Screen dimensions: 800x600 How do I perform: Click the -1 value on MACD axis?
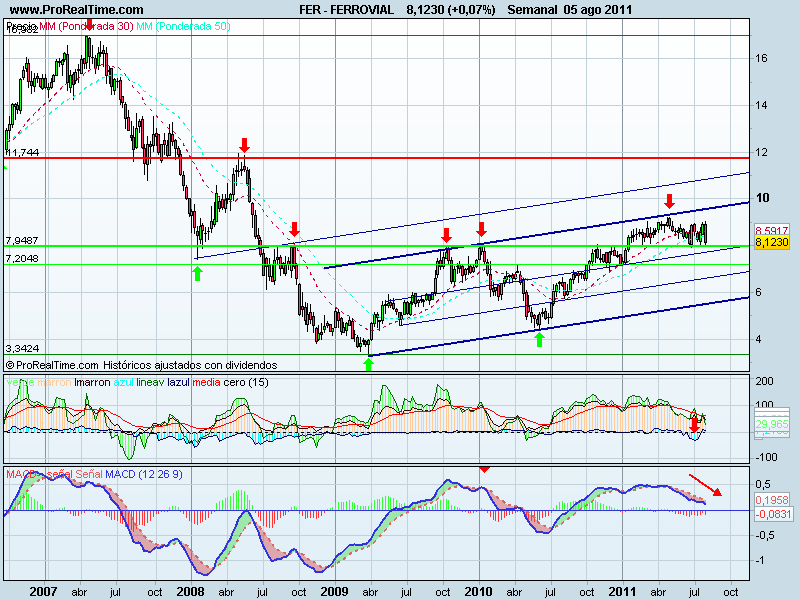762,560
